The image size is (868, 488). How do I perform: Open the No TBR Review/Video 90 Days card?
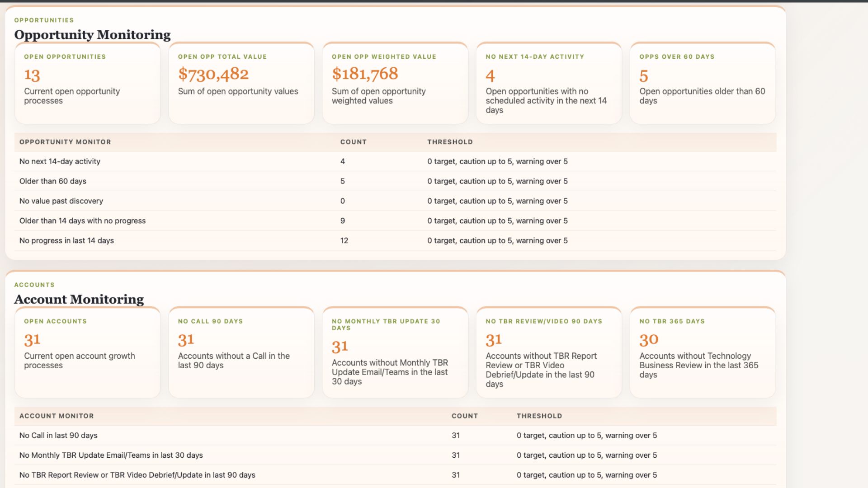[x=549, y=352]
